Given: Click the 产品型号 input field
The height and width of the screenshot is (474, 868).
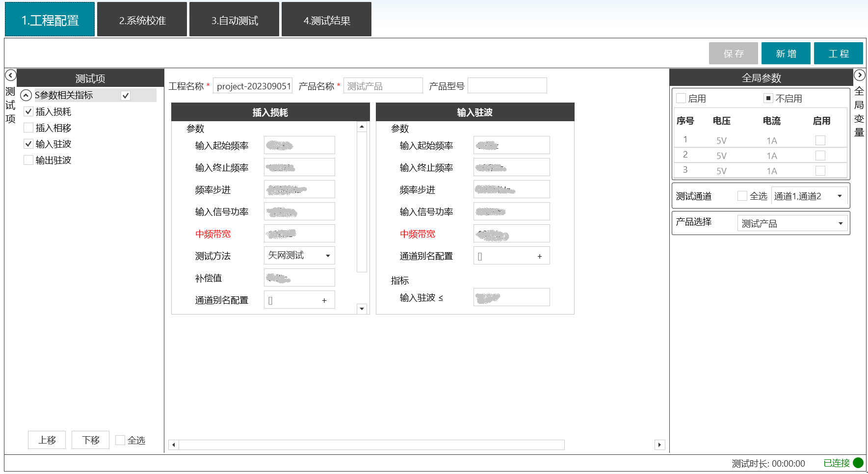Looking at the screenshot, I should point(507,86).
